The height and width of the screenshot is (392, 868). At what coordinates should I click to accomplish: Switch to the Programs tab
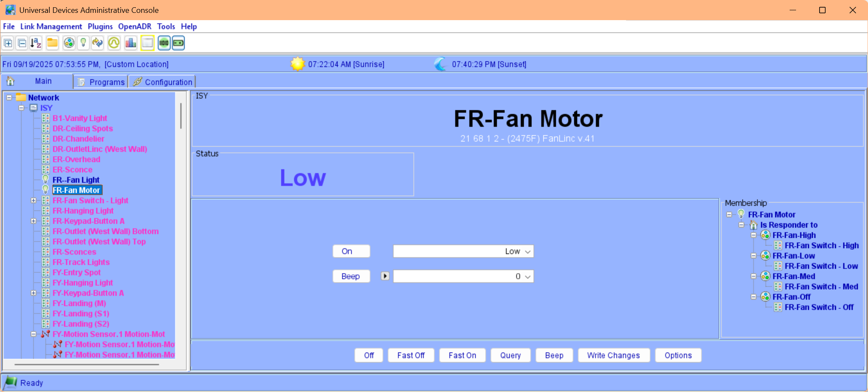[x=101, y=82]
